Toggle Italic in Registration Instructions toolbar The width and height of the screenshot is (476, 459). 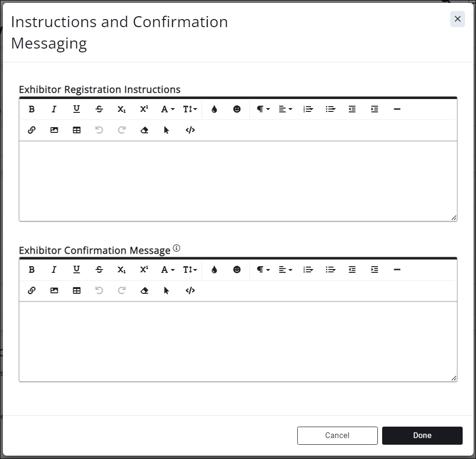[54, 109]
